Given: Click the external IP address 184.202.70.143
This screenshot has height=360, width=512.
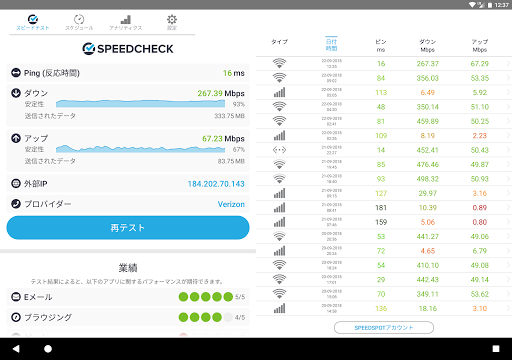Looking at the screenshot, I should (216, 184).
